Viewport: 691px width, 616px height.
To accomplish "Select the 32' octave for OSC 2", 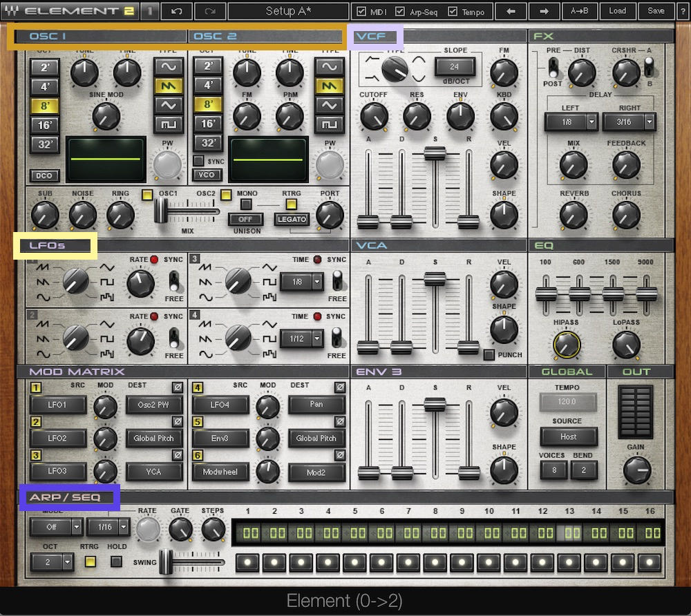I will pos(208,143).
